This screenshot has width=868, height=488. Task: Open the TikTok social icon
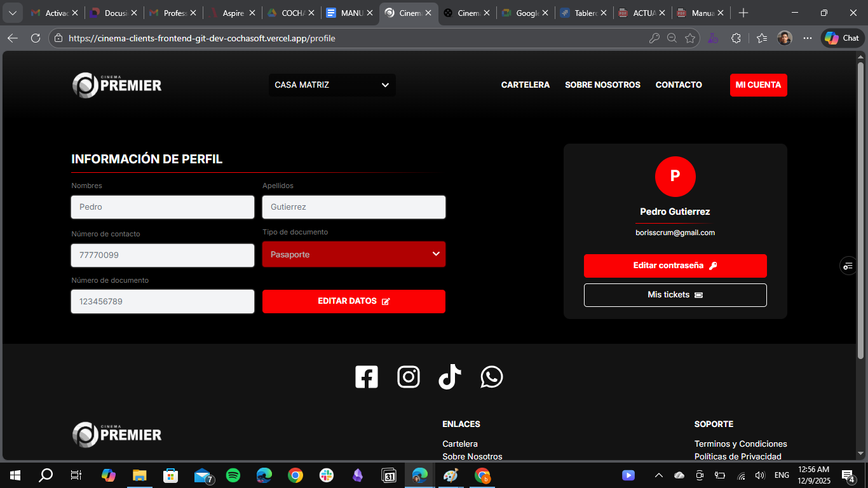pyautogui.click(x=450, y=377)
